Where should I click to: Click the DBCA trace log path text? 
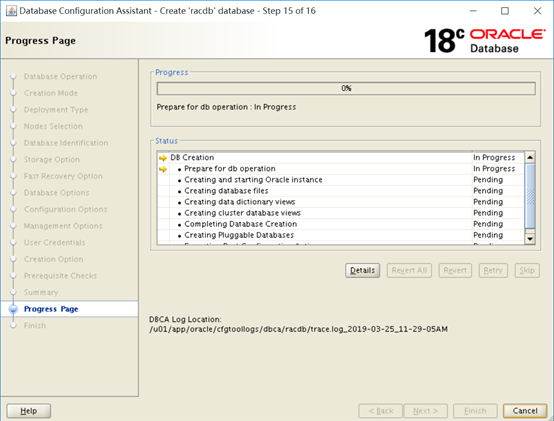coord(299,330)
